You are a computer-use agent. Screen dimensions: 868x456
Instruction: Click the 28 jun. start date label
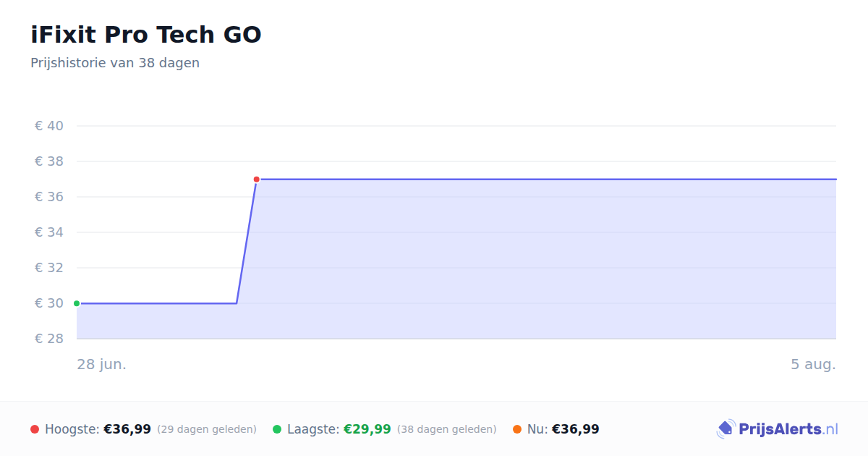(102, 364)
